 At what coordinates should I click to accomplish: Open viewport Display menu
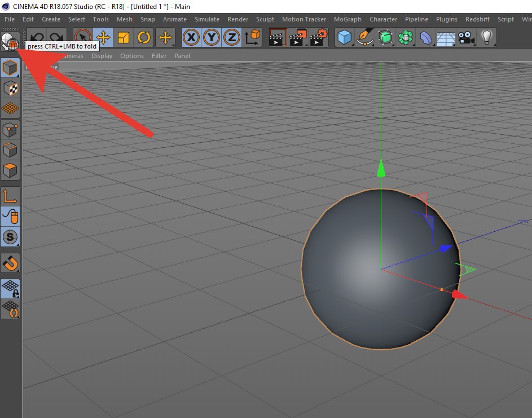coord(102,56)
